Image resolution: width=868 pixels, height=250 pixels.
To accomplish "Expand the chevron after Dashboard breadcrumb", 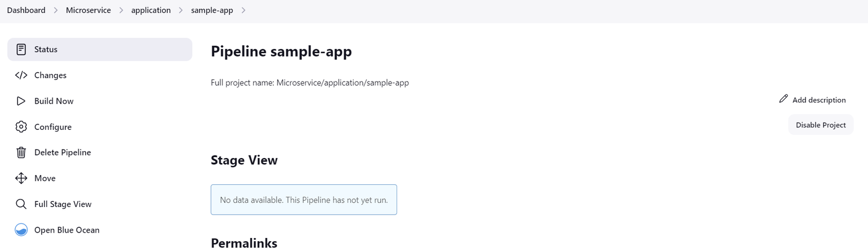I will 56,10.
